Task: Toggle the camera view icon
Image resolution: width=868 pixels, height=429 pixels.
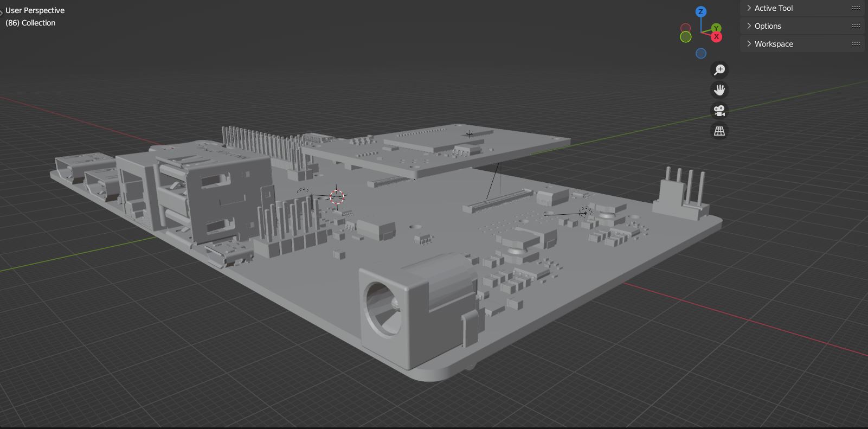Action: click(x=719, y=111)
